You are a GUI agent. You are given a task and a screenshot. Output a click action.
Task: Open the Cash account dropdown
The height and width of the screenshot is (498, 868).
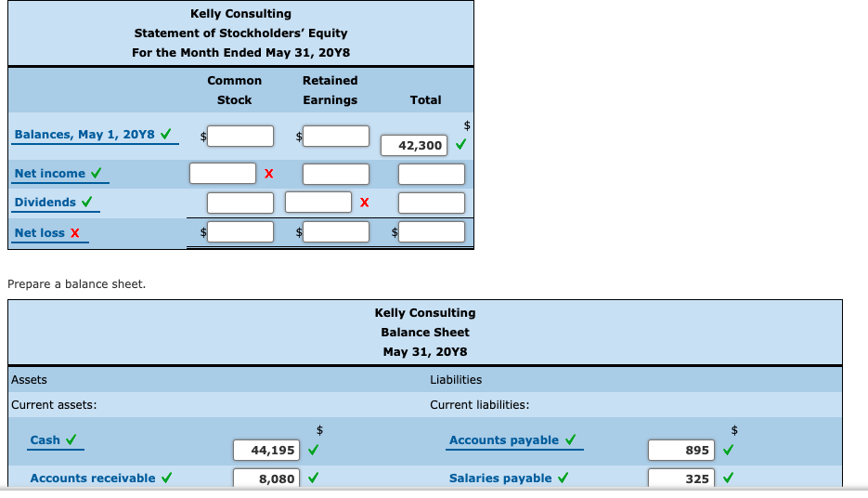(45, 440)
